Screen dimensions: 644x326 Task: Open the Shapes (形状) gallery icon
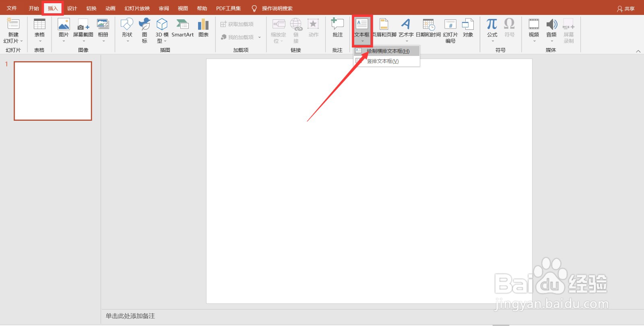127,24
